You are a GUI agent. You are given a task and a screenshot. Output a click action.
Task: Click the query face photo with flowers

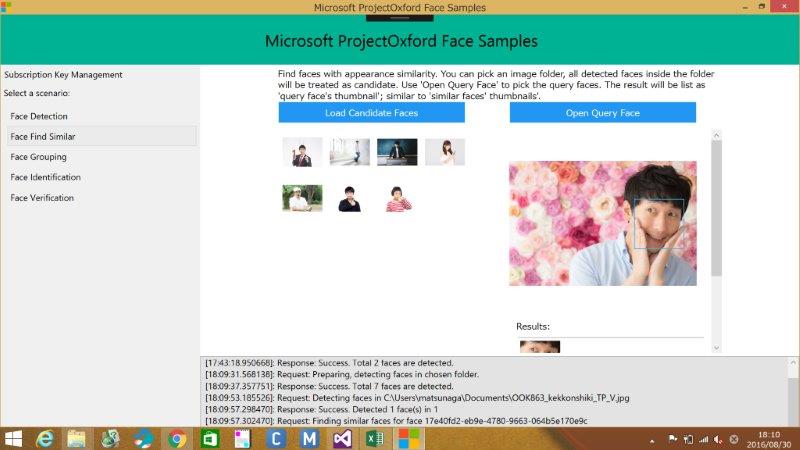tap(603, 223)
